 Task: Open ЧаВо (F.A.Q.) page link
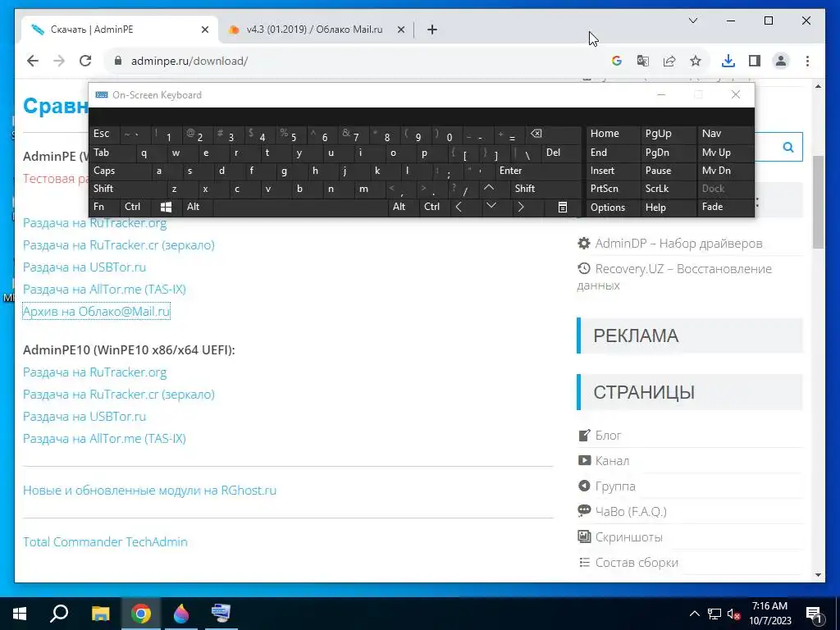click(x=631, y=512)
